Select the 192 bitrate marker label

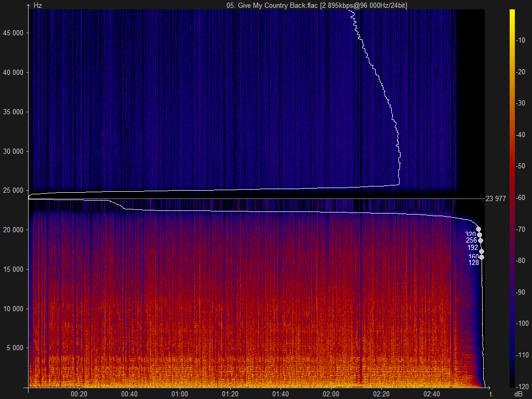click(473, 248)
